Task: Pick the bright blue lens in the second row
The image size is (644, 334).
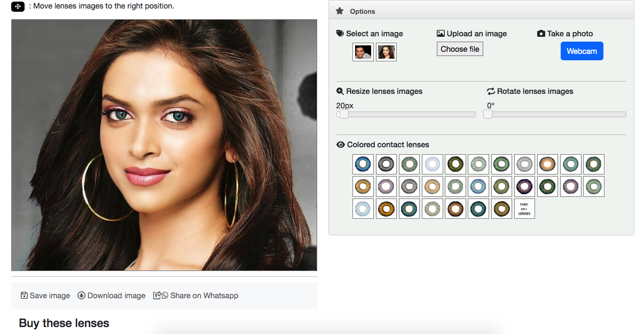Action: (x=478, y=186)
